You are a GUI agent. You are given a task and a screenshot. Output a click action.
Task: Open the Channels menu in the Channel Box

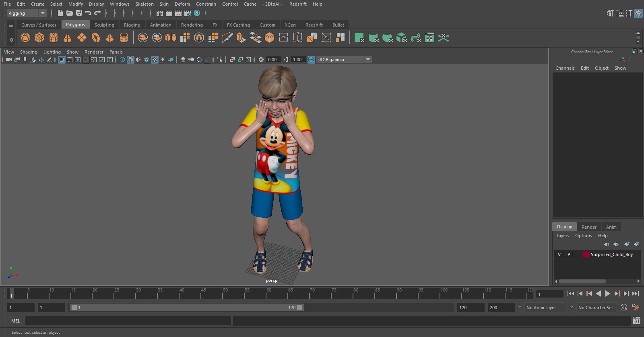click(565, 68)
